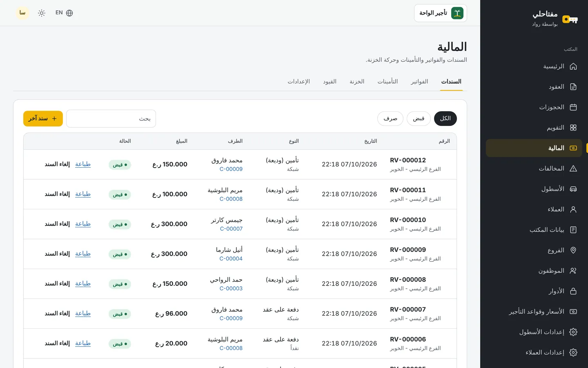Print voucher RV-000009

[83, 254]
